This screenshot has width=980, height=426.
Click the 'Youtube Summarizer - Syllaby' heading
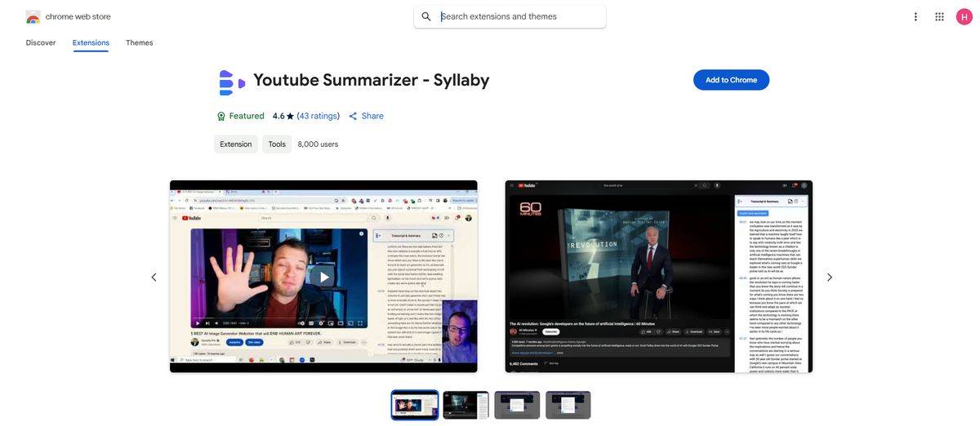372,80
